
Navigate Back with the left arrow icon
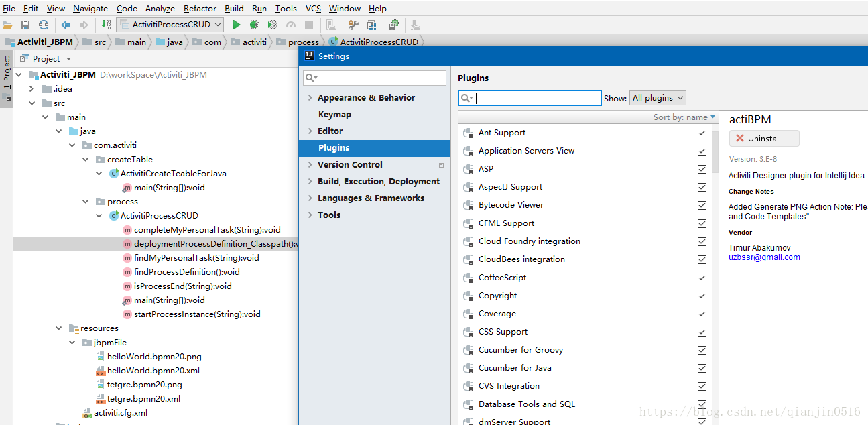pyautogui.click(x=66, y=25)
